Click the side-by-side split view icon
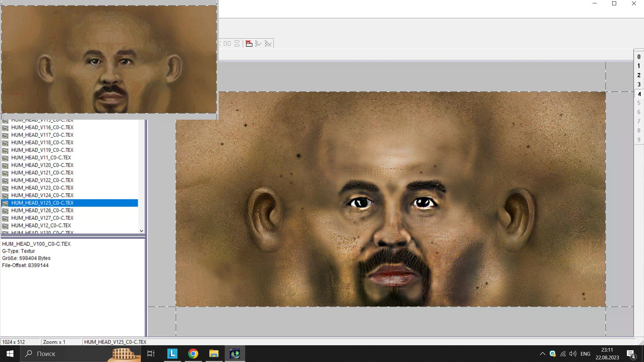644x362 pixels. [227, 44]
